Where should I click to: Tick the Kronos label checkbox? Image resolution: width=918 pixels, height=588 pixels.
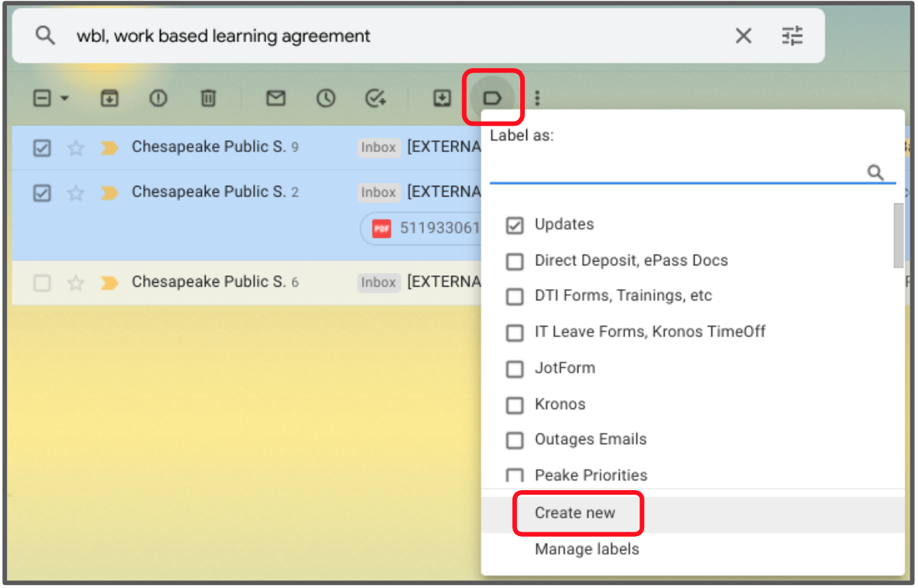(515, 404)
